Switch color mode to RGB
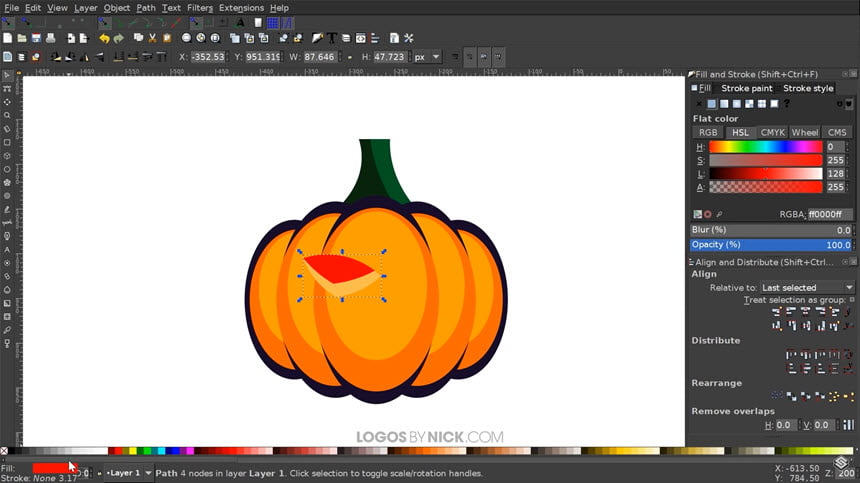 pos(708,133)
